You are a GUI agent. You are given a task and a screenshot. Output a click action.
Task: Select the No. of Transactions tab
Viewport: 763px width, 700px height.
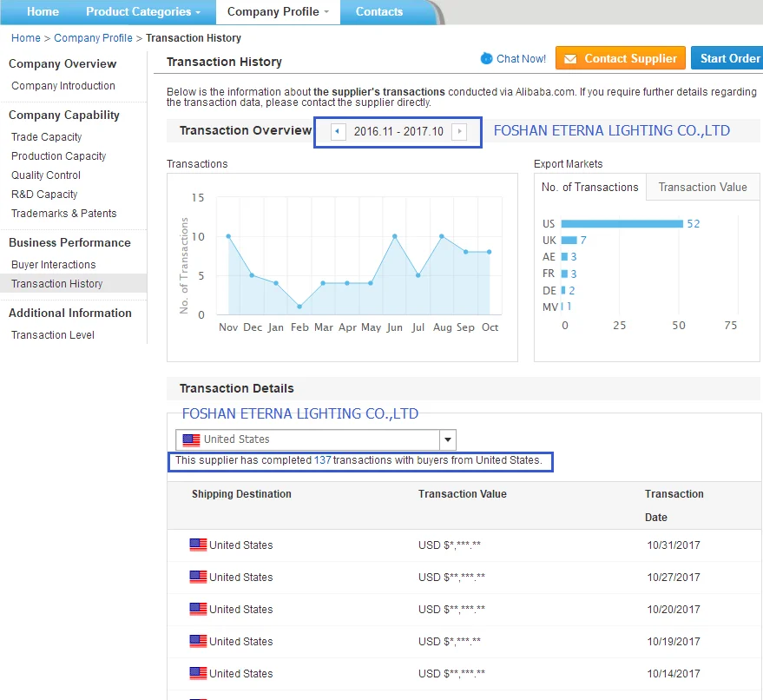click(589, 187)
